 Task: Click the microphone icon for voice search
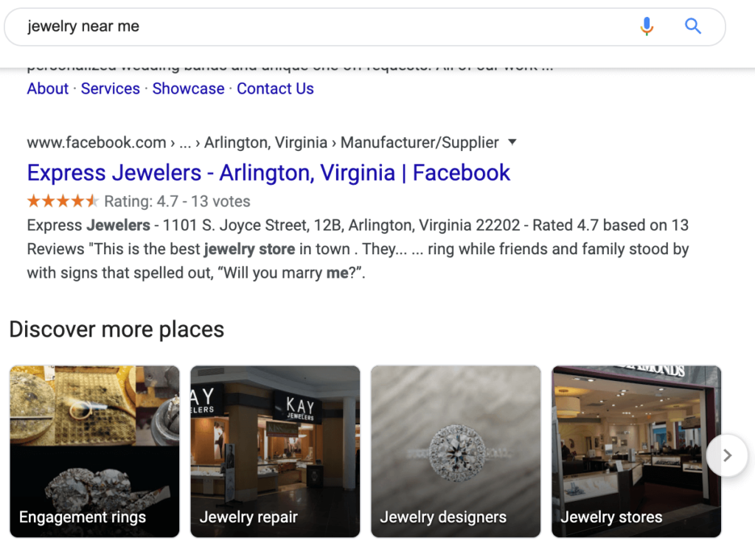coord(647,26)
